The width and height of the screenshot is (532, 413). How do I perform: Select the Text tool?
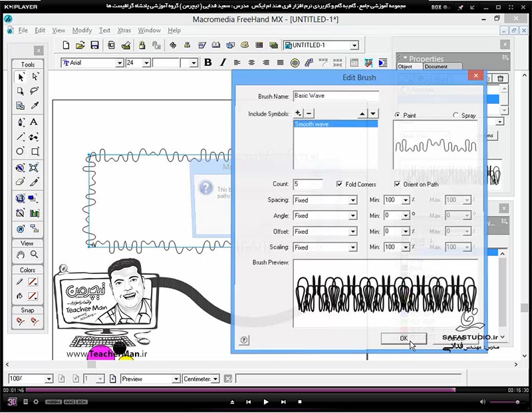pyautogui.click(x=34, y=122)
